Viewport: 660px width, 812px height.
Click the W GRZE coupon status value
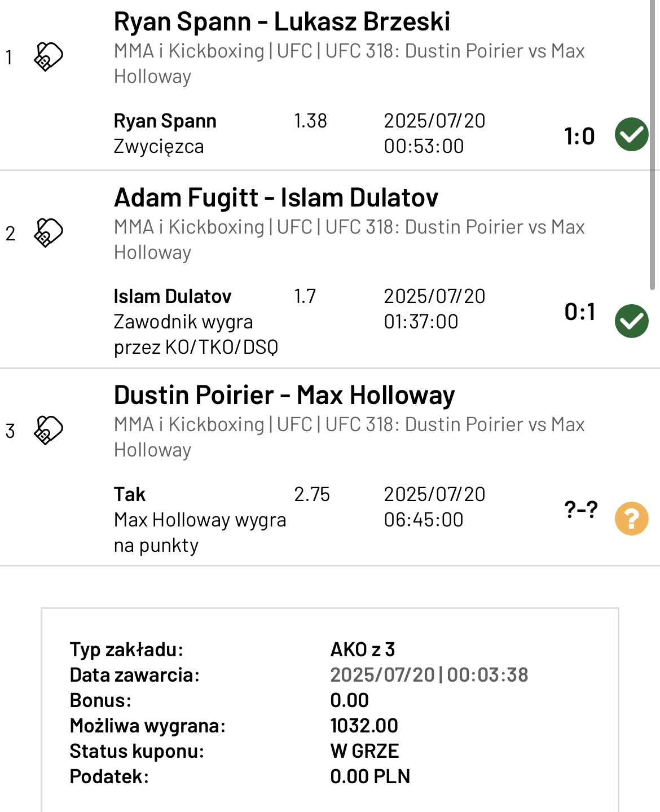coord(364,751)
